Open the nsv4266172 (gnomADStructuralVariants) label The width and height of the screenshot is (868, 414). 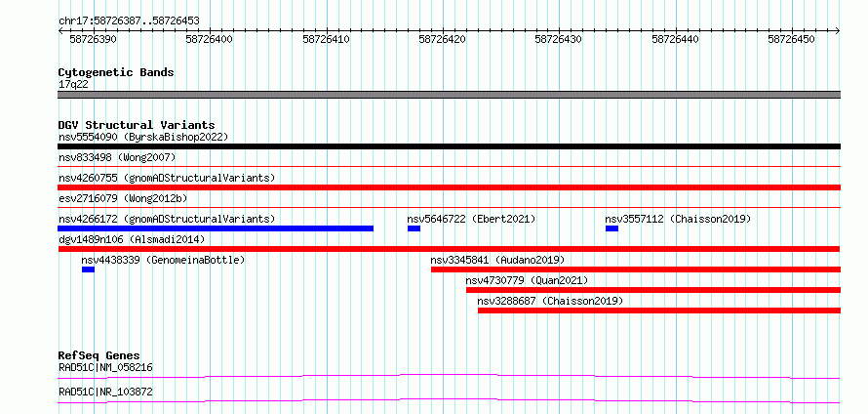point(167,219)
